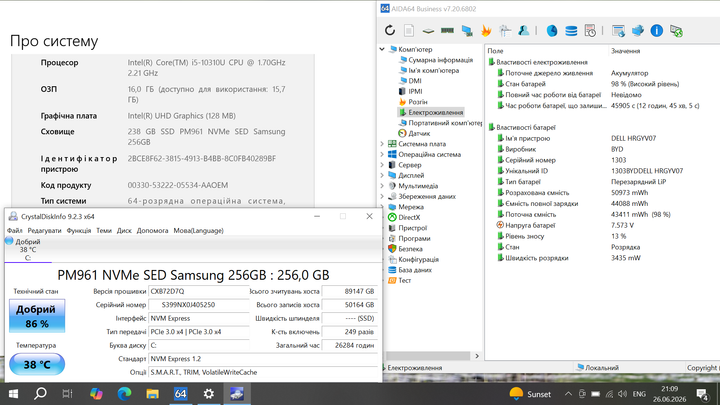
Task: Open Диск menu in CrystalDiskInfo
Action: (x=124, y=231)
